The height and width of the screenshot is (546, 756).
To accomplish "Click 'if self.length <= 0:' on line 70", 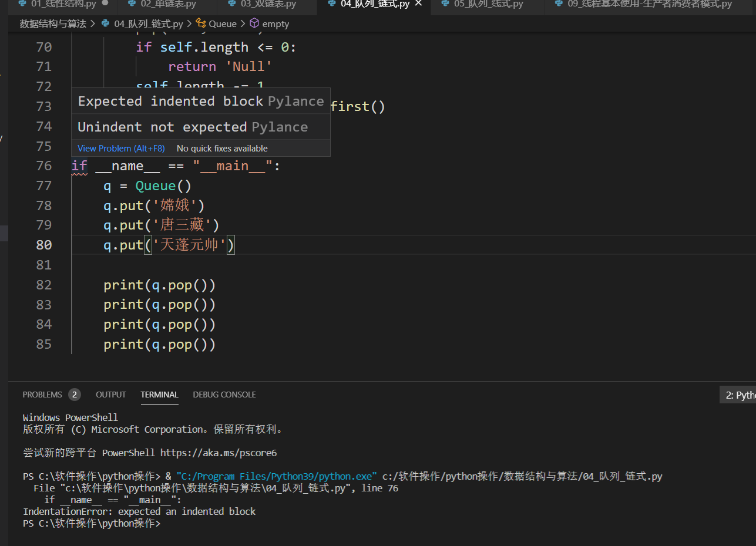I will pyautogui.click(x=216, y=48).
